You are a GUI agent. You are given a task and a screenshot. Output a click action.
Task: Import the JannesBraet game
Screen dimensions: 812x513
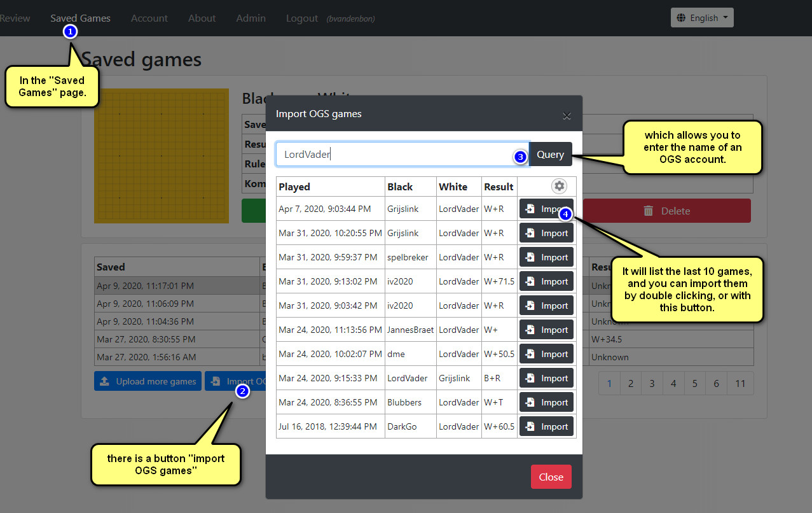(x=546, y=330)
